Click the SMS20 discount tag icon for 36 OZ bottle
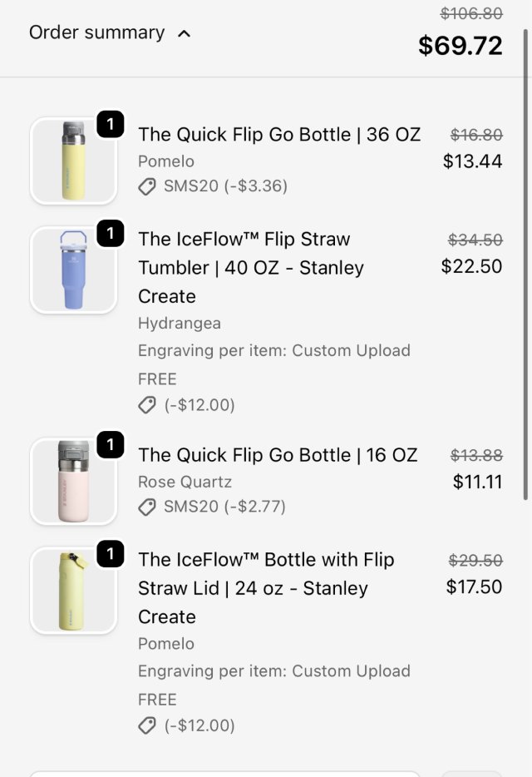Viewport: 532px width, 777px height. pyautogui.click(x=147, y=186)
